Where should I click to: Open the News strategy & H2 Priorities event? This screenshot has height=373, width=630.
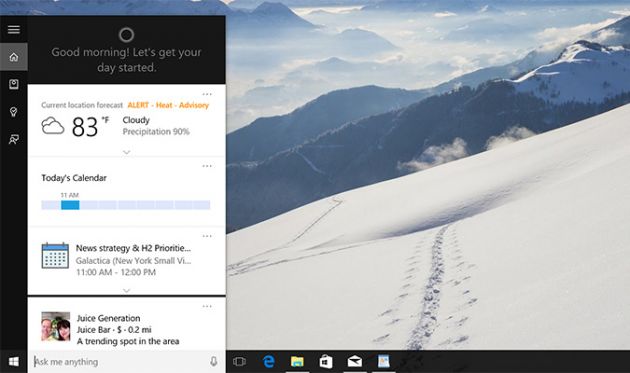pyautogui.click(x=133, y=248)
